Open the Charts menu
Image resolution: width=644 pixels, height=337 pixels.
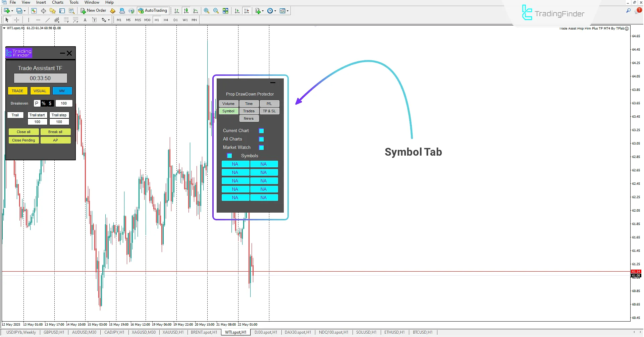(x=57, y=2)
